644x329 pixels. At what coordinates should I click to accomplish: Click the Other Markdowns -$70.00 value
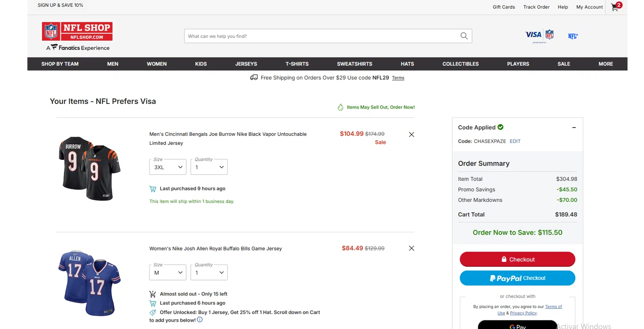(x=567, y=200)
